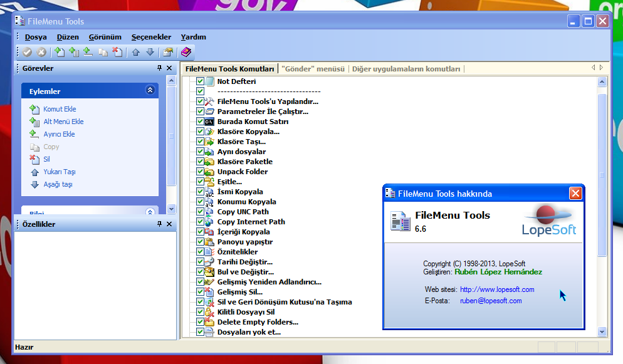Select the Tarihi Değiştir... command row
Viewport: 623px width, 364px height.
click(244, 262)
